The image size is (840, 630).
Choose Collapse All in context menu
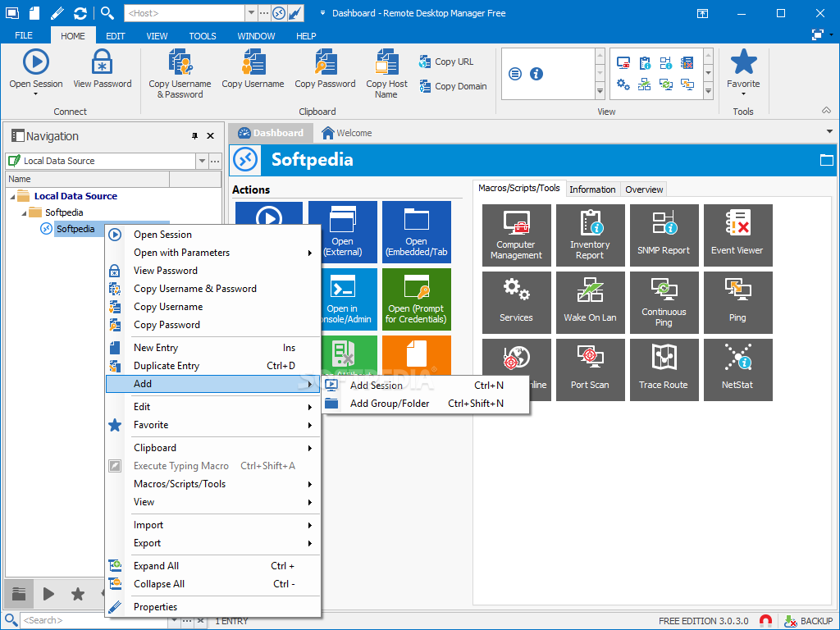pyautogui.click(x=212, y=584)
